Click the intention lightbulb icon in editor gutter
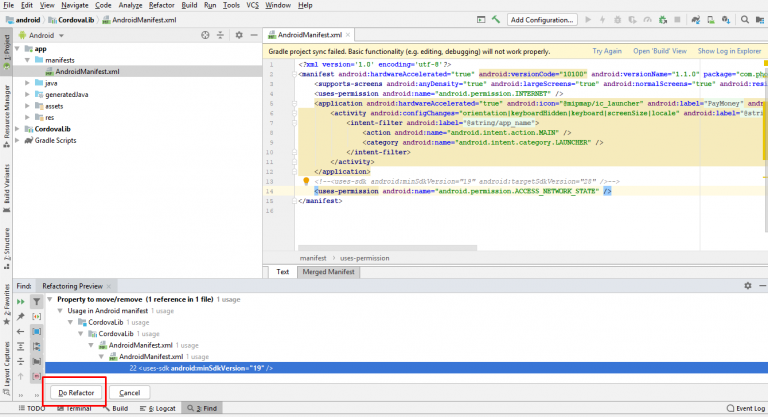The image size is (768, 417). (x=307, y=181)
